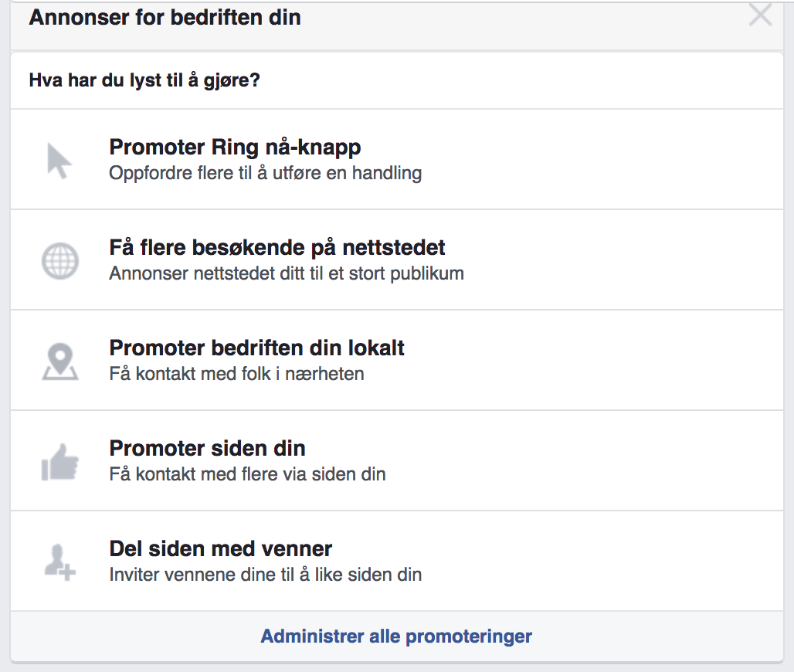The image size is (794, 672).
Task: Open Administrer alle promoteringer link
Action: [x=396, y=636]
